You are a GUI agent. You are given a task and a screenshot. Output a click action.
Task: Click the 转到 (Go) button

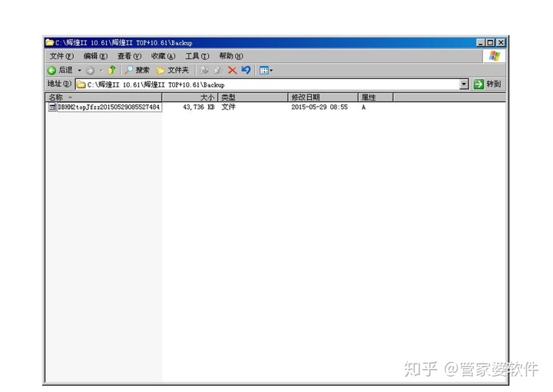point(487,84)
